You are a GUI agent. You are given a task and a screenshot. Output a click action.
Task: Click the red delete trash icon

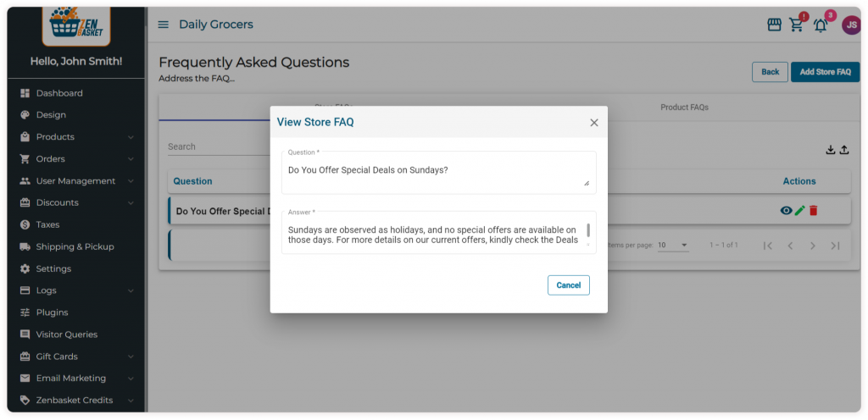click(813, 211)
